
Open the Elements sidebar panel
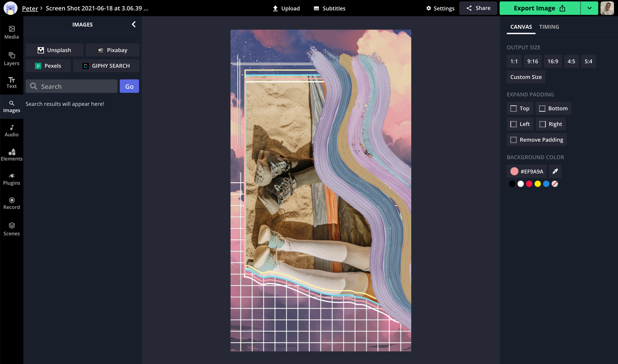point(11,155)
